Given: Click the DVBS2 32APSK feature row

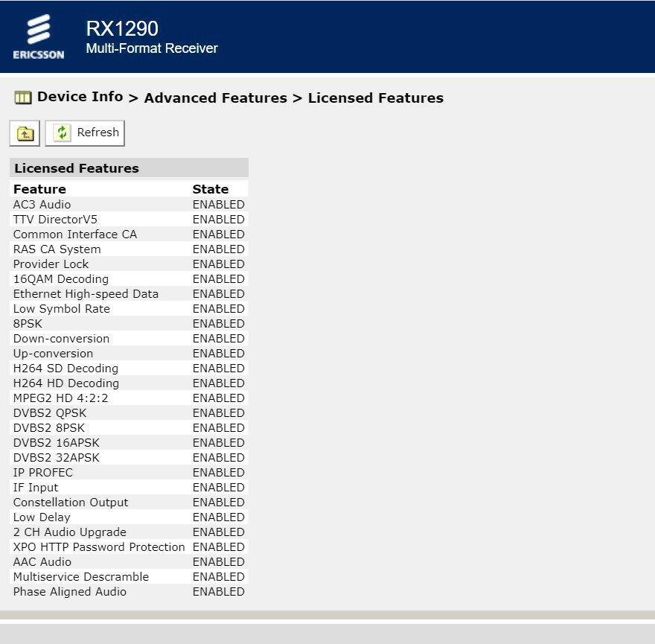Looking at the screenshot, I should pyautogui.click(x=56, y=458).
